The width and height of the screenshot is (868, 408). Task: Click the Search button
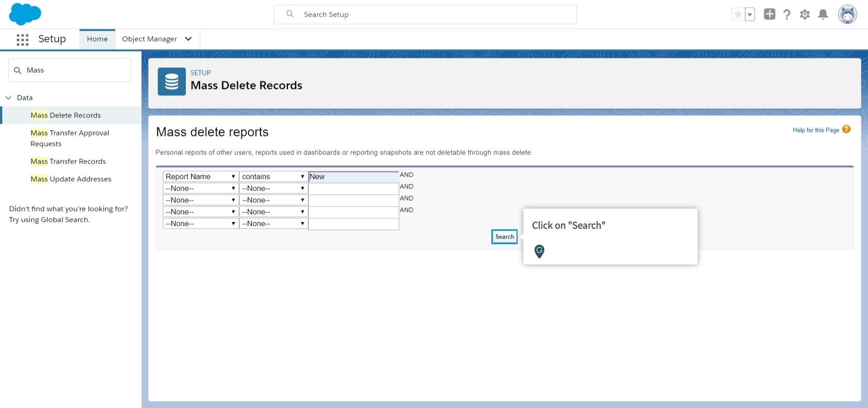pyautogui.click(x=504, y=236)
